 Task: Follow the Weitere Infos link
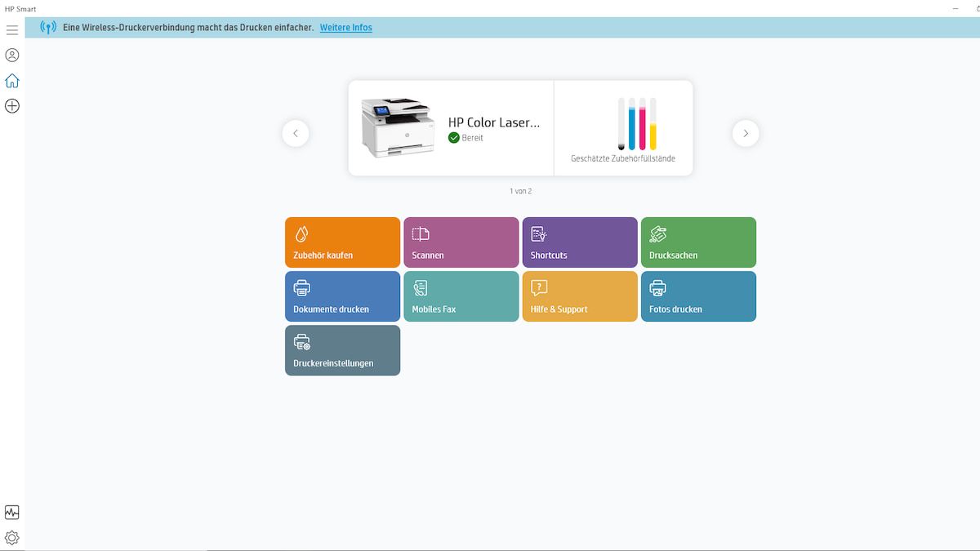tap(345, 28)
